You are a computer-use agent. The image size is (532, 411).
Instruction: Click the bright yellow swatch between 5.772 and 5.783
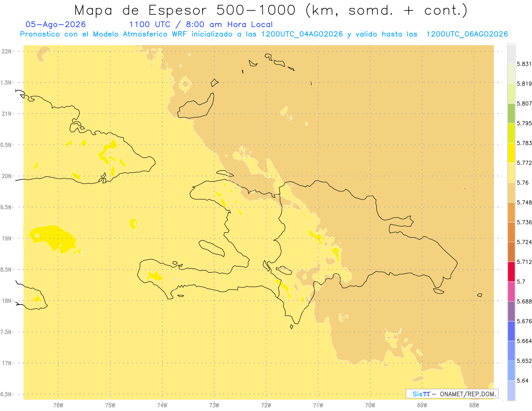[x=511, y=153]
